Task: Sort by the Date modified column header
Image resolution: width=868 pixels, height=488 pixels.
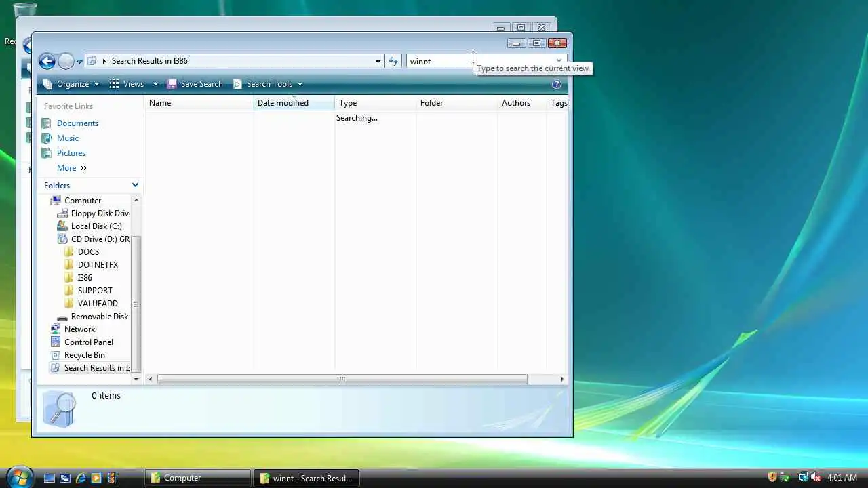Action: click(x=294, y=103)
